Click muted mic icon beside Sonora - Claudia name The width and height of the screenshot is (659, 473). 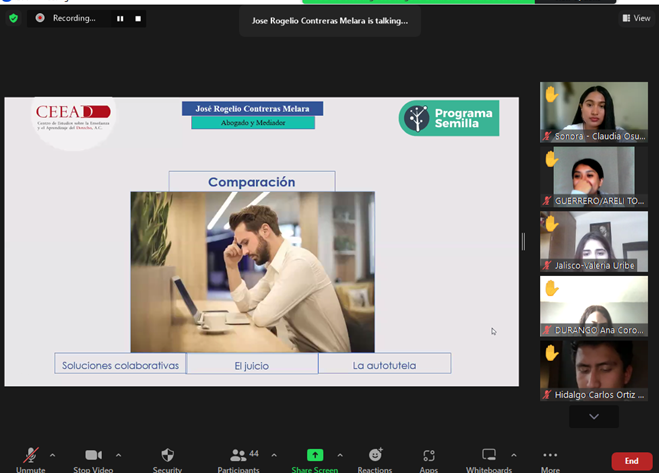click(547, 136)
